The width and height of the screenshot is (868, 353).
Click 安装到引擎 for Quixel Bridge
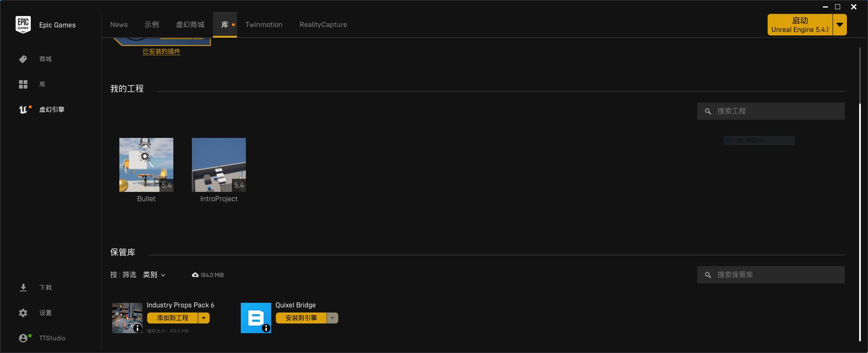tap(301, 318)
